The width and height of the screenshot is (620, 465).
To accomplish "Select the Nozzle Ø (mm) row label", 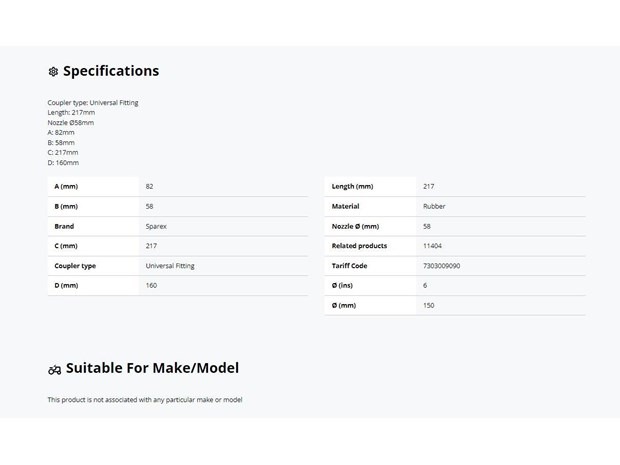I will tap(355, 227).
